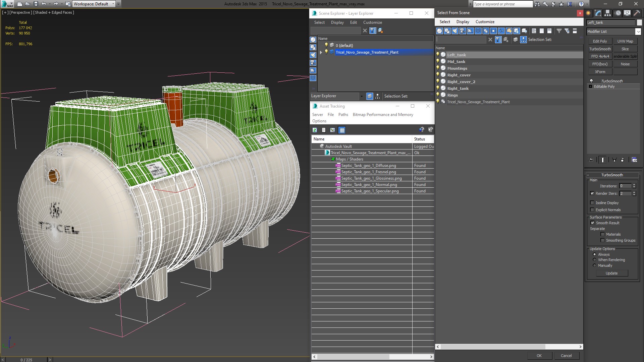Toggle TurboSmooth modifier light bulb visibility
The height and width of the screenshot is (362, 644).
tap(591, 81)
